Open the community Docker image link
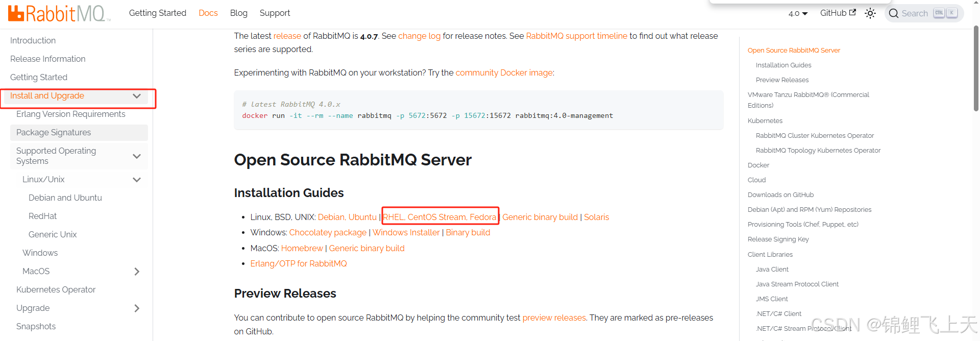 [504, 72]
